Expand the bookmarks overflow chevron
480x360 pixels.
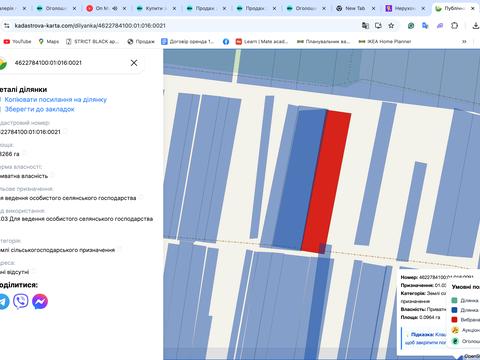pos(464,42)
